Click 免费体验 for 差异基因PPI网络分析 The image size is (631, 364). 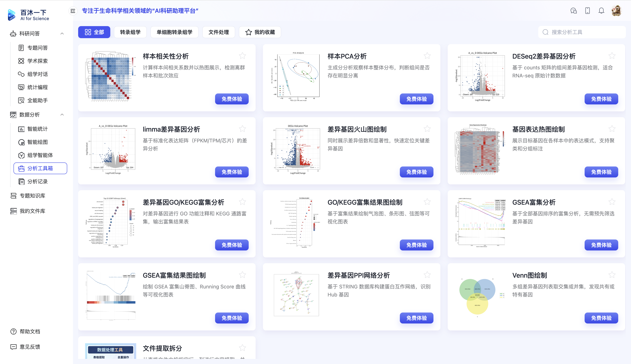click(x=416, y=318)
